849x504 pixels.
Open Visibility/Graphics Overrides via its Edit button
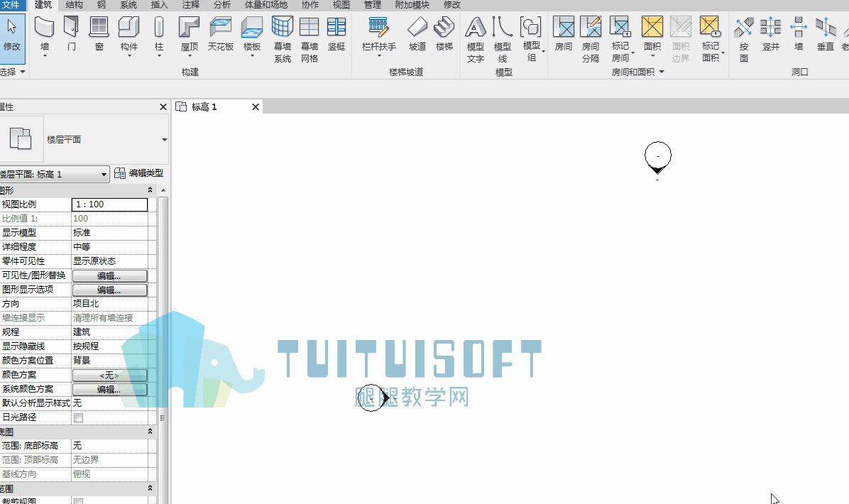(109, 275)
